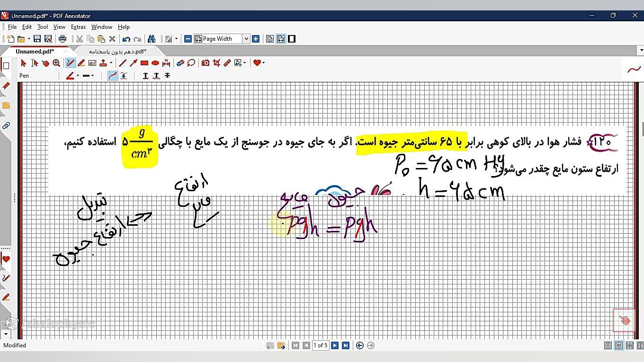Choose the Line drawing tool
The image size is (644, 362).
123,63
